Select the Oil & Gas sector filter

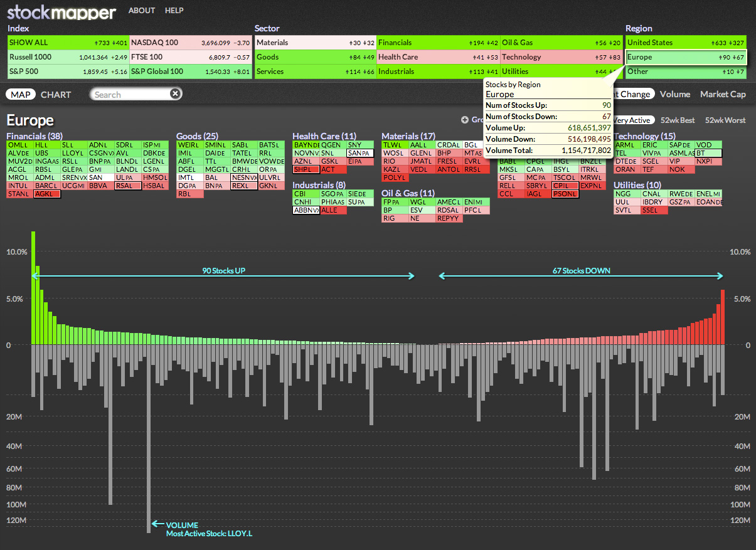[561, 43]
